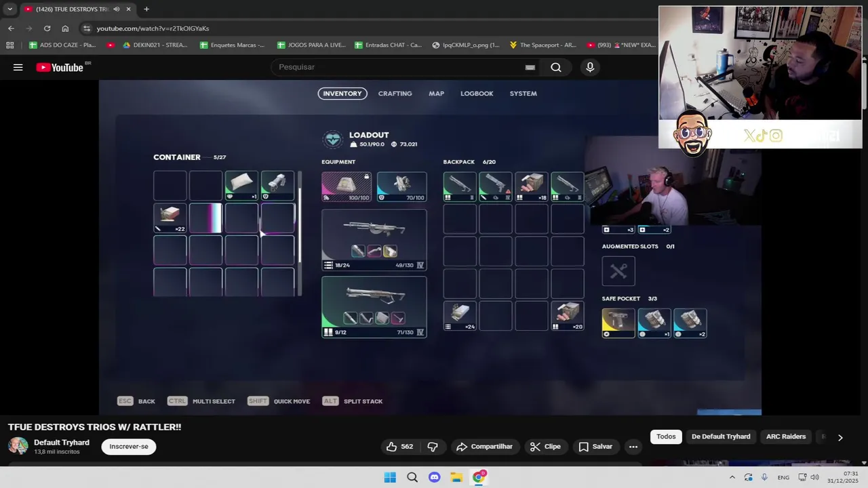The image size is (868, 488).
Task: Click the CTRL MULTI SELECT prompt
Action: pos(201,401)
